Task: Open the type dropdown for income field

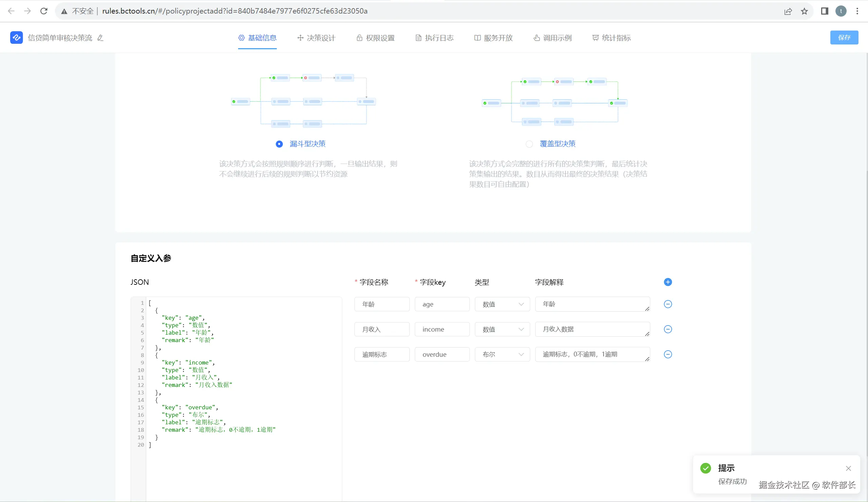Action: [x=502, y=329]
